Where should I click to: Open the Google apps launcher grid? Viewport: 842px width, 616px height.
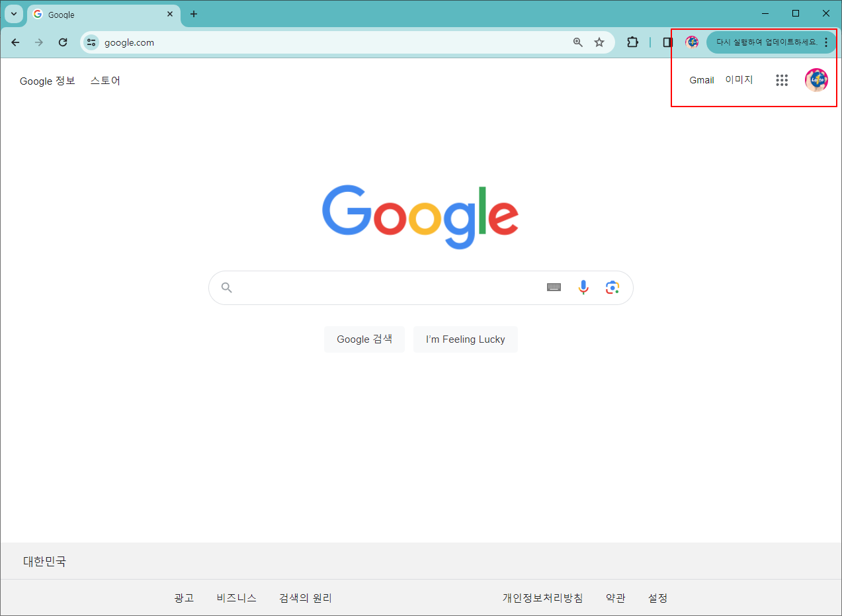point(782,79)
